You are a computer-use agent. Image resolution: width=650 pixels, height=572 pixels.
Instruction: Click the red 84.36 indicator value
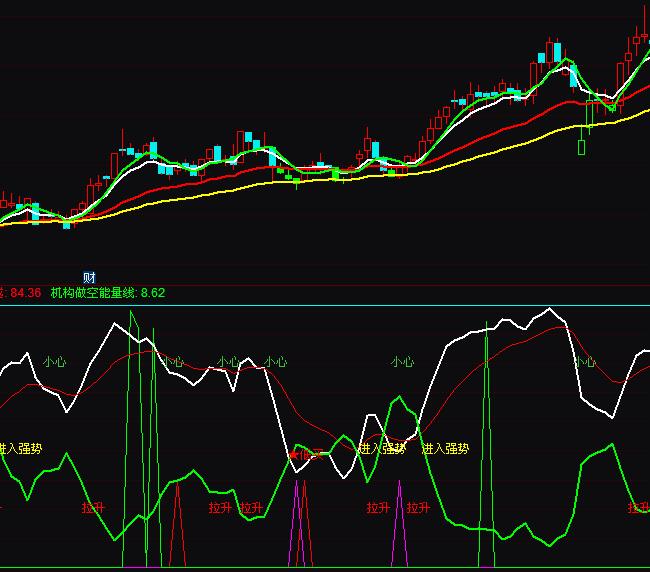coord(24,293)
